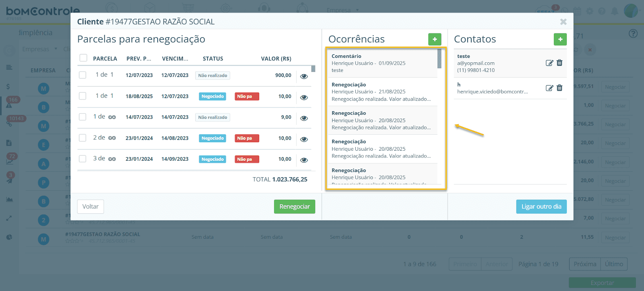Screen dimensions: 644x291
Task: Open the pie chart sidebar icon
Action: point(9,237)
